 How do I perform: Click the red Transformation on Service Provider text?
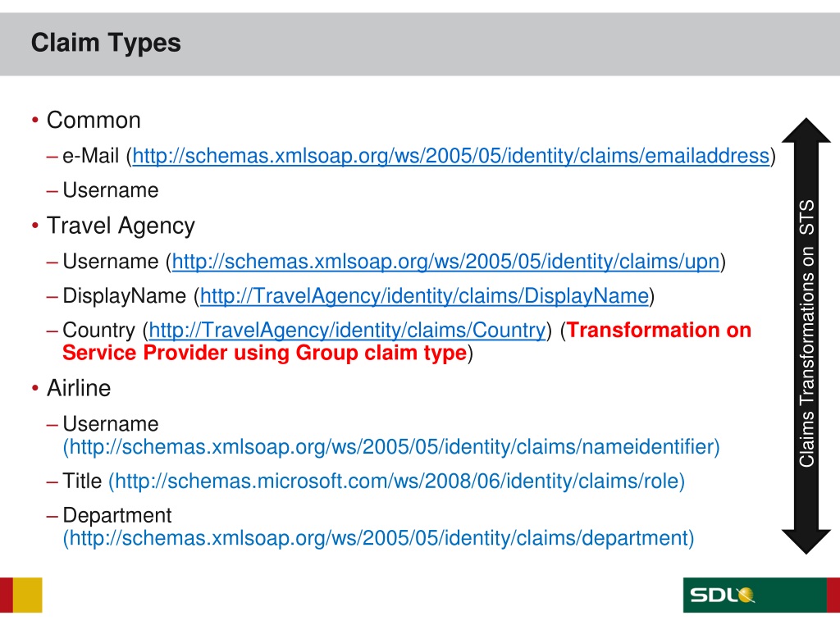point(407,341)
